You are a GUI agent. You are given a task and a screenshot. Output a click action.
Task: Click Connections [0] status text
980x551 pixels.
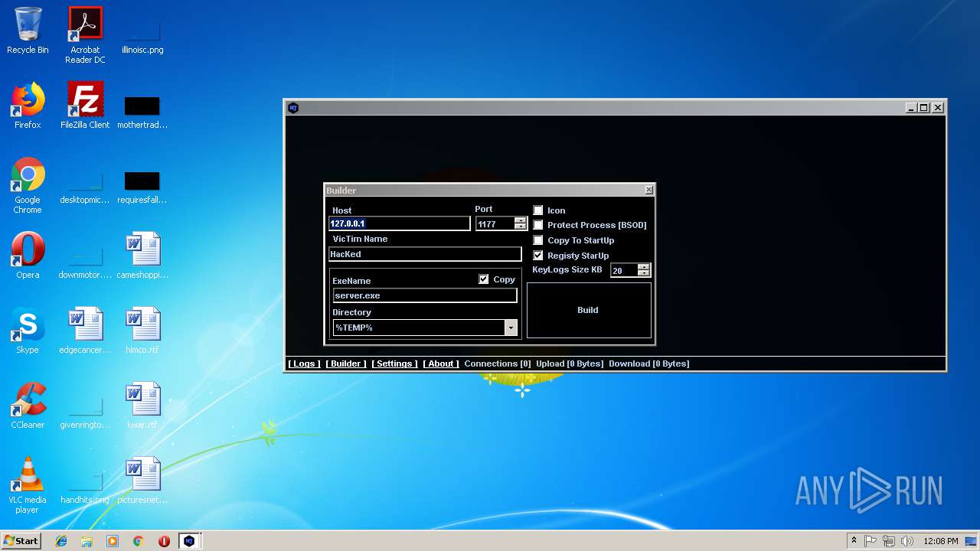click(498, 364)
